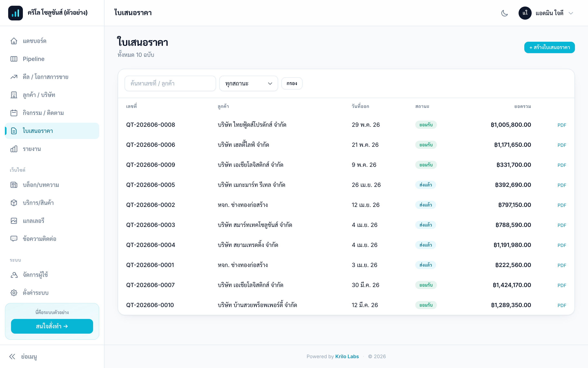The image size is (588, 368).
Task: Focus the ค้นหาเลขที่ / ลูกค้า search field
Action: coord(170,83)
